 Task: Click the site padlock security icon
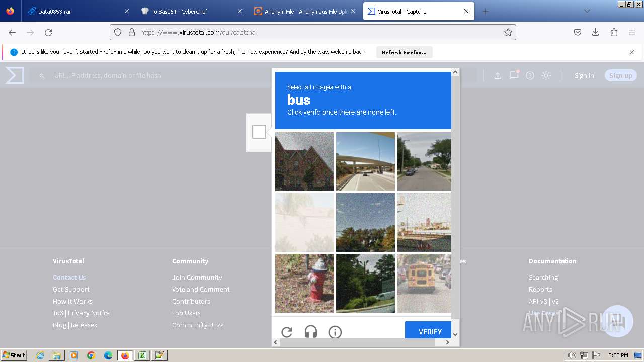click(132, 32)
